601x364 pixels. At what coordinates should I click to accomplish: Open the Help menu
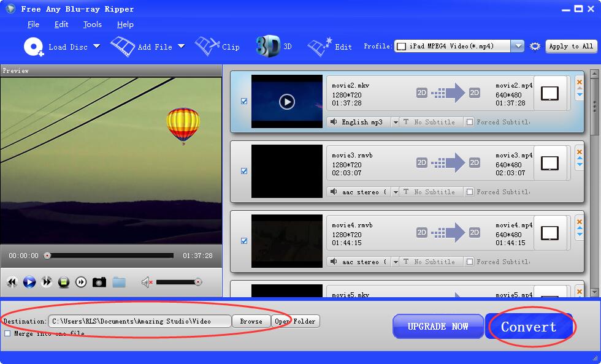[x=125, y=25]
